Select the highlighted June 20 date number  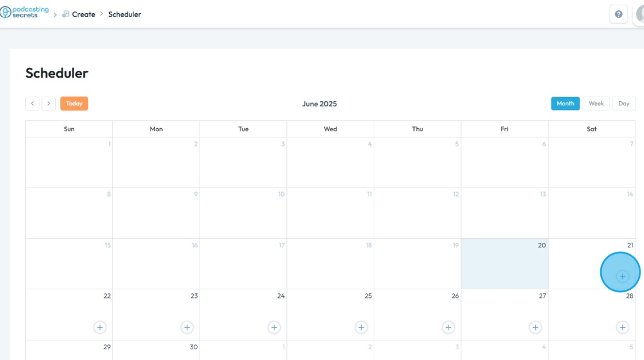click(542, 246)
